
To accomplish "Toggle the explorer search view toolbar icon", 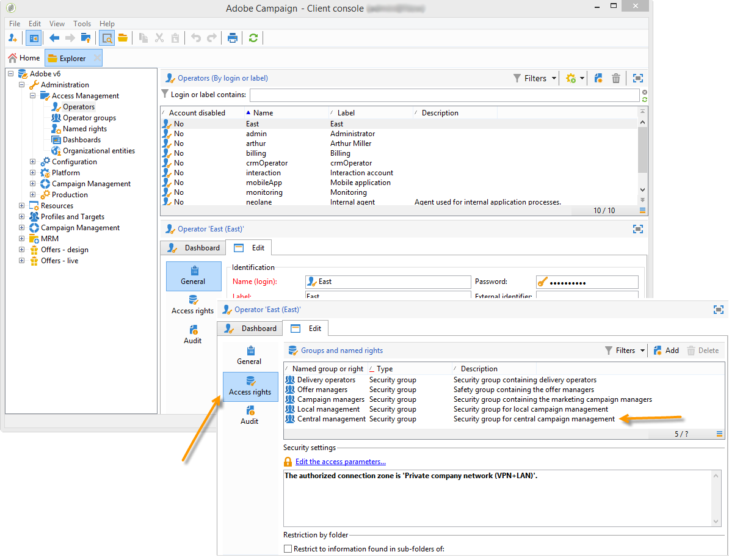I will pos(107,38).
